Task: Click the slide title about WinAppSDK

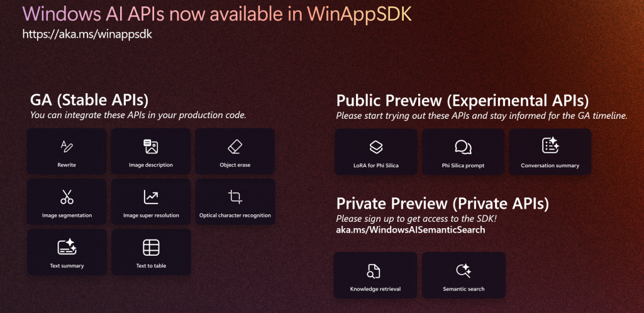Action: (x=217, y=14)
